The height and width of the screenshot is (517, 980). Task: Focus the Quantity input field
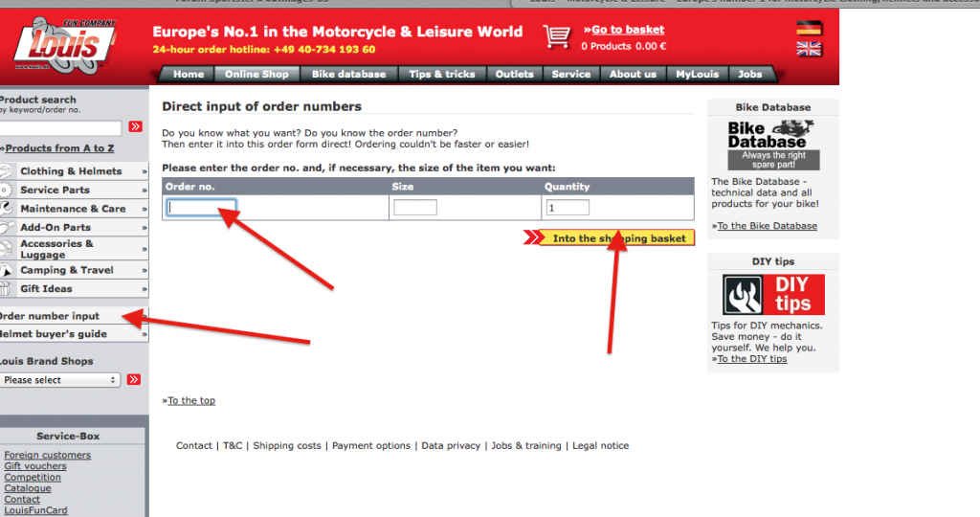[x=568, y=208]
